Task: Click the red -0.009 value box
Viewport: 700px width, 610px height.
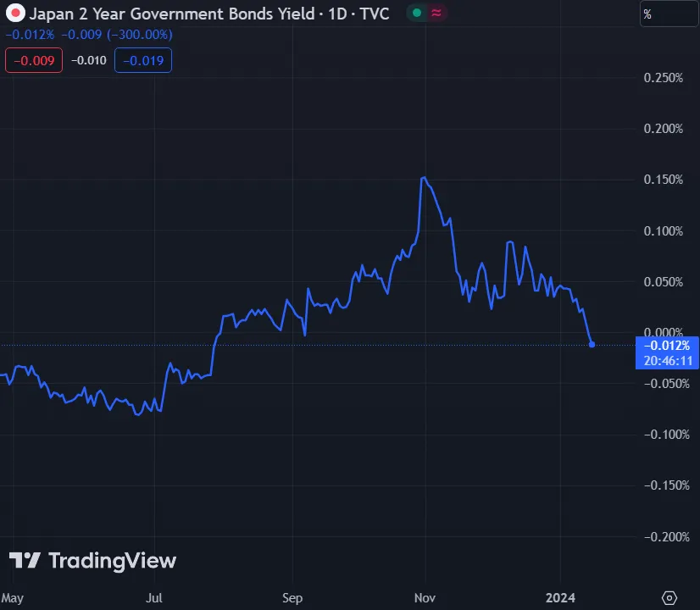Action: coord(33,60)
